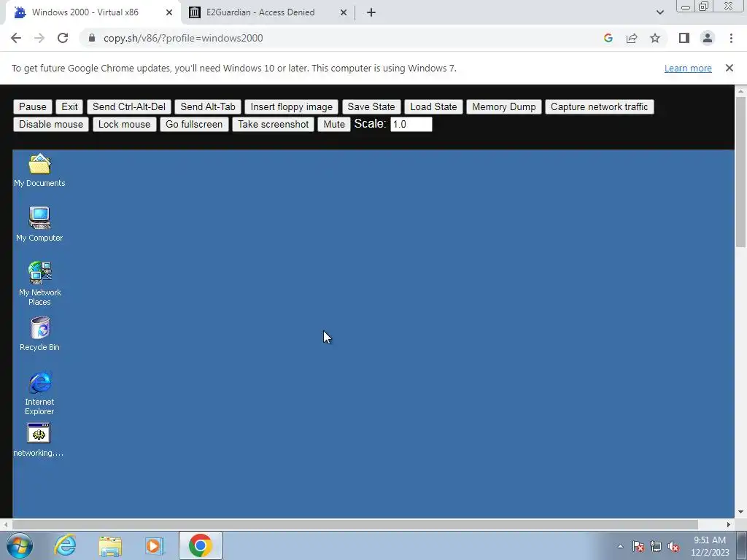The width and height of the screenshot is (747, 560).
Task: Select My Network Places icon
Action: [x=39, y=283]
